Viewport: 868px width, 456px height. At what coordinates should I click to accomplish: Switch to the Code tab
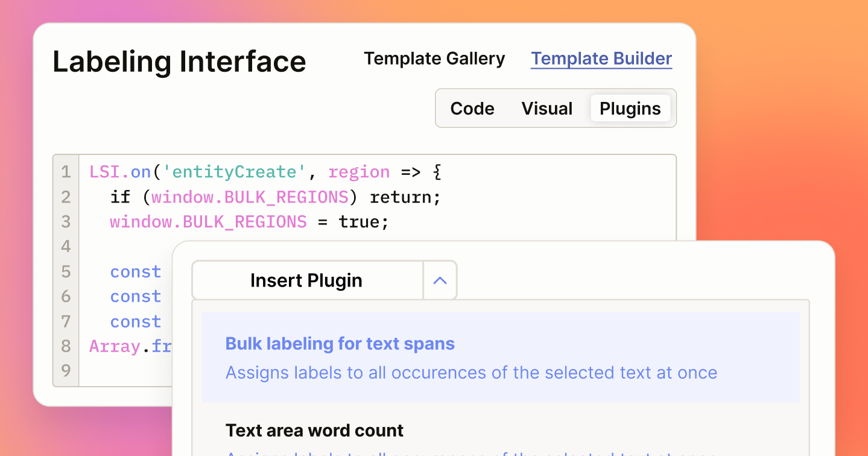click(472, 109)
